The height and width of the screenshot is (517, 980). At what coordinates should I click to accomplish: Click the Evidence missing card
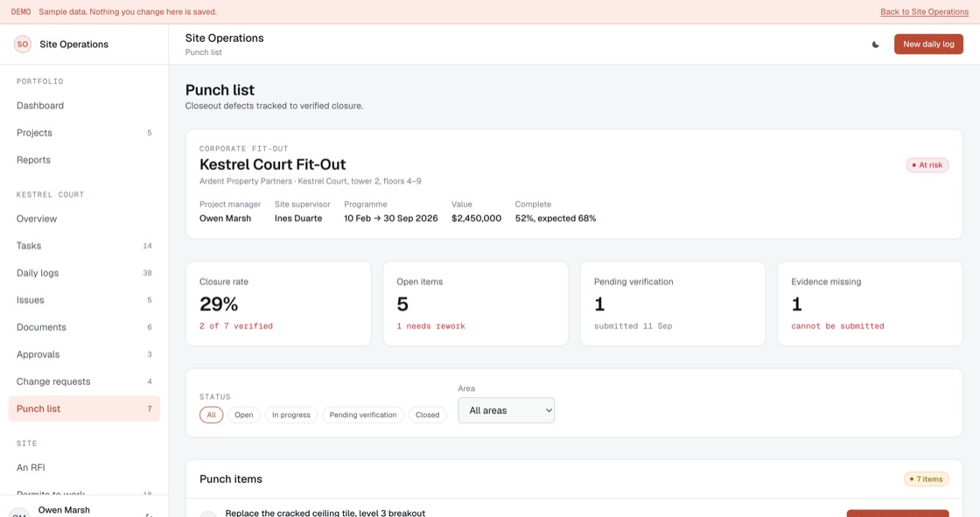[x=870, y=304]
